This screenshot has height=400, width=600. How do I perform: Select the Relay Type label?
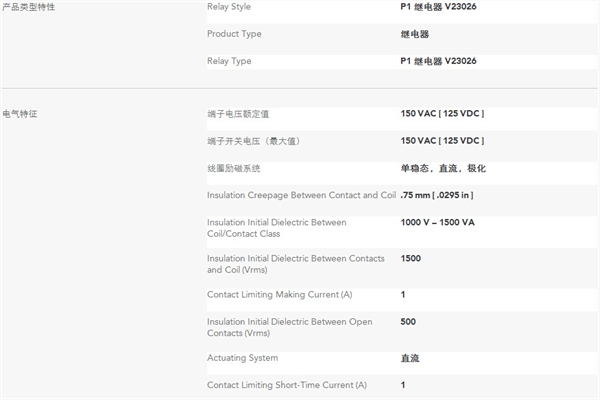click(x=229, y=61)
